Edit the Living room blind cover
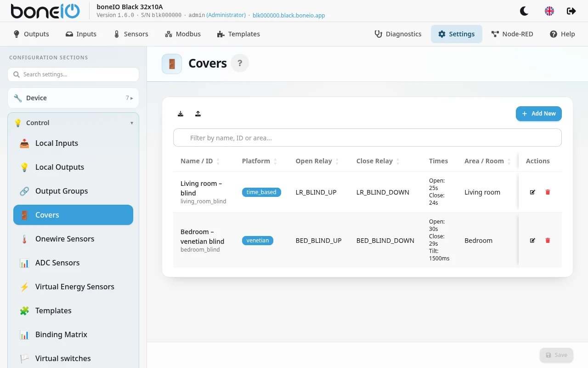The width and height of the screenshot is (588, 368). 532,192
